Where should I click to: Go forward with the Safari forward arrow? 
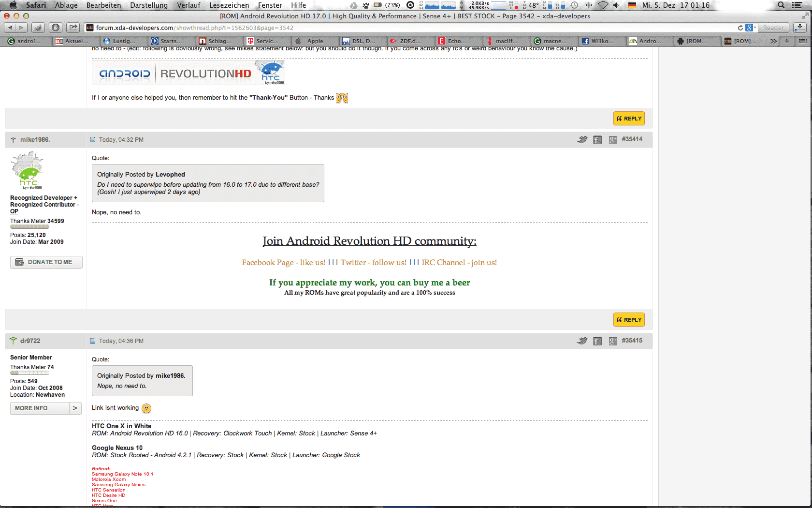(x=21, y=28)
